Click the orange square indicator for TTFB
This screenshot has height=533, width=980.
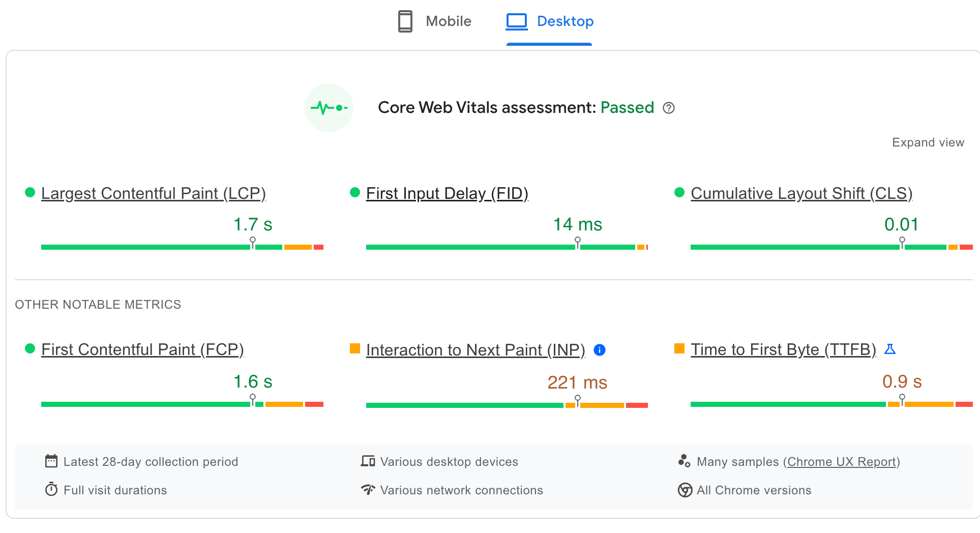click(x=679, y=348)
